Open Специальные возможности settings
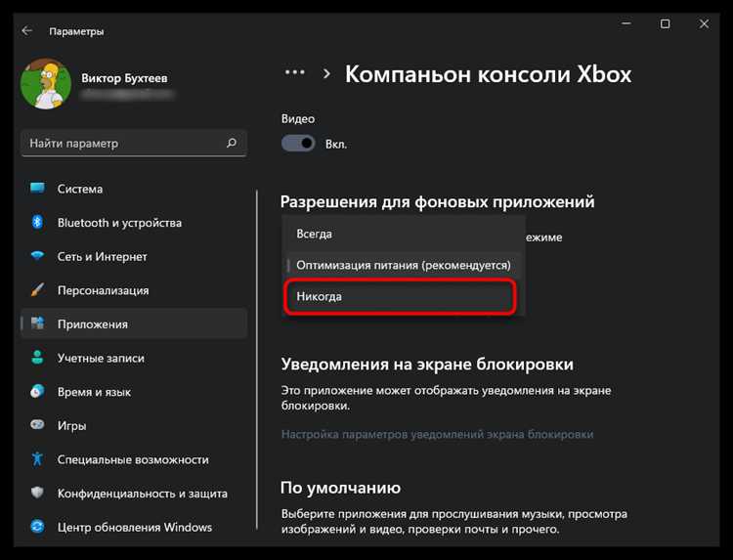 tap(134, 459)
